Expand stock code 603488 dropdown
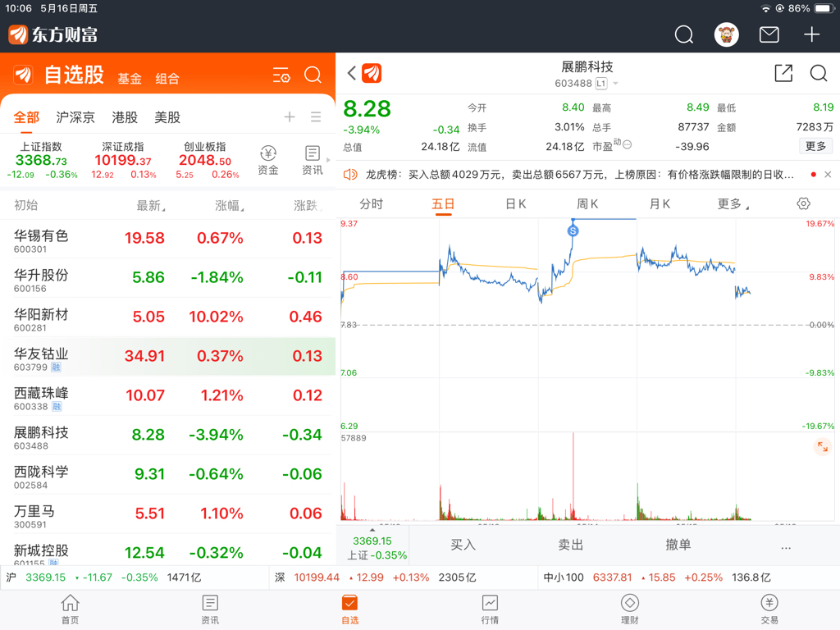Viewport: 840px width, 630px height. tap(615, 84)
